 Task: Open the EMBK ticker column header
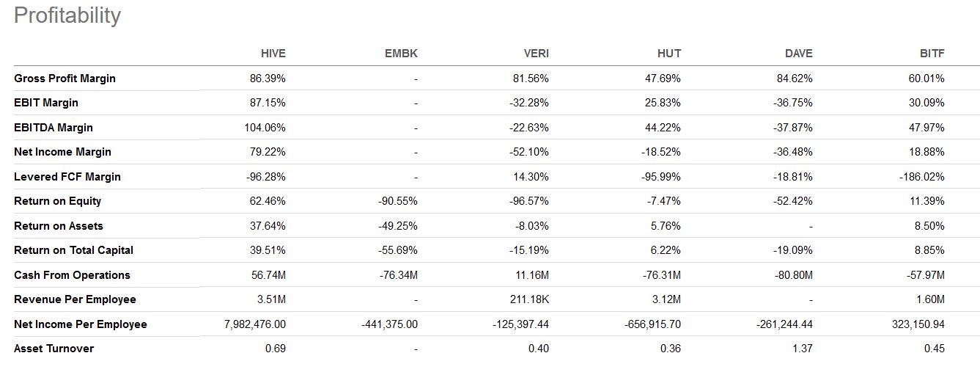pyautogui.click(x=401, y=54)
